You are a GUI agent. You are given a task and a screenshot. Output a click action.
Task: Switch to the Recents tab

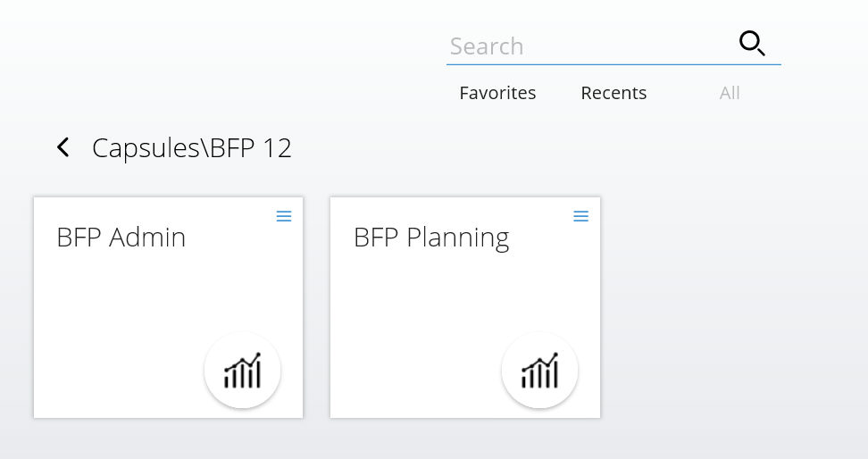(x=613, y=93)
